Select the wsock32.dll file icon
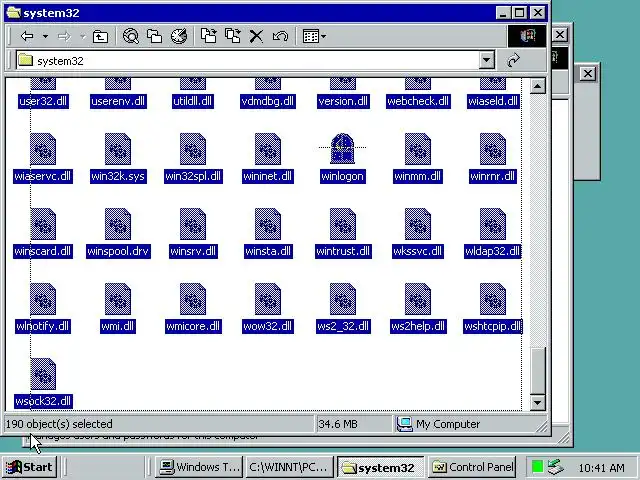640x480 pixels. point(43,373)
